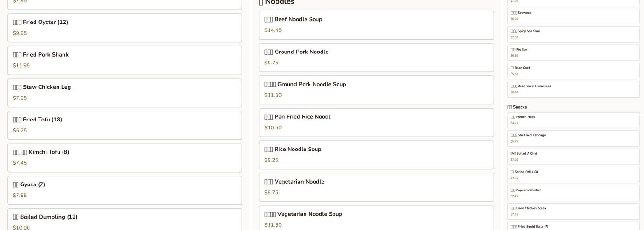
Task: Click the Popcorn Chicken snack item
Action: pyautogui.click(x=573, y=193)
